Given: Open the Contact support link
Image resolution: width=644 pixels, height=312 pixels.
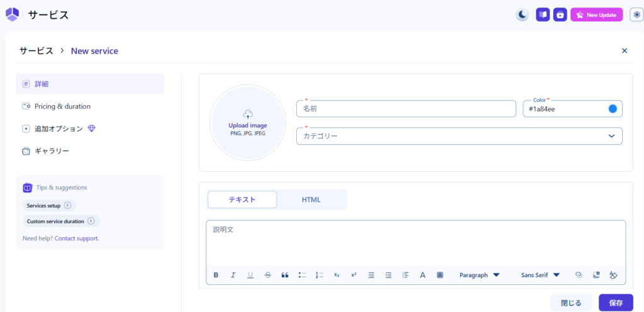Looking at the screenshot, I should pos(77,238).
